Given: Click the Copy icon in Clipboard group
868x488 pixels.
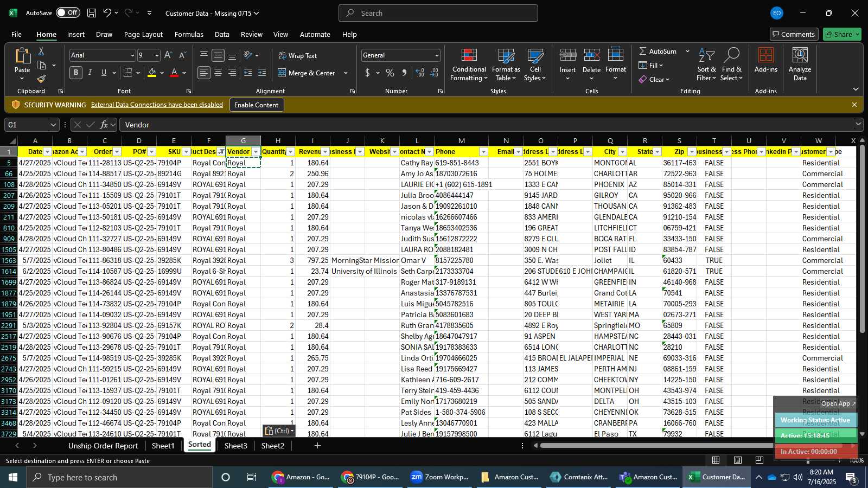Looking at the screenshot, I should 41,65.
